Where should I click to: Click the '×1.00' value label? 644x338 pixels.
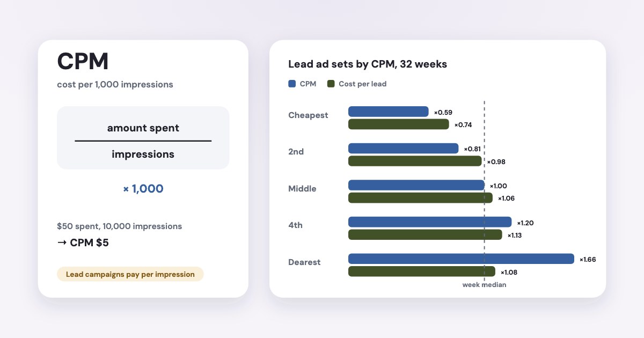click(x=499, y=186)
